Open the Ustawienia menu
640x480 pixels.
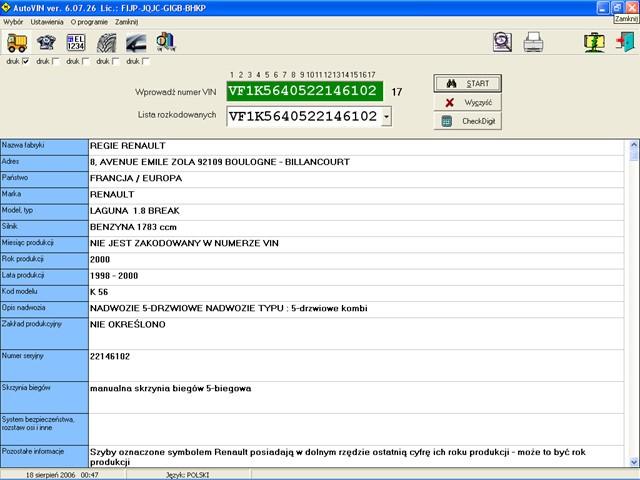pyautogui.click(x=47, y=22)
